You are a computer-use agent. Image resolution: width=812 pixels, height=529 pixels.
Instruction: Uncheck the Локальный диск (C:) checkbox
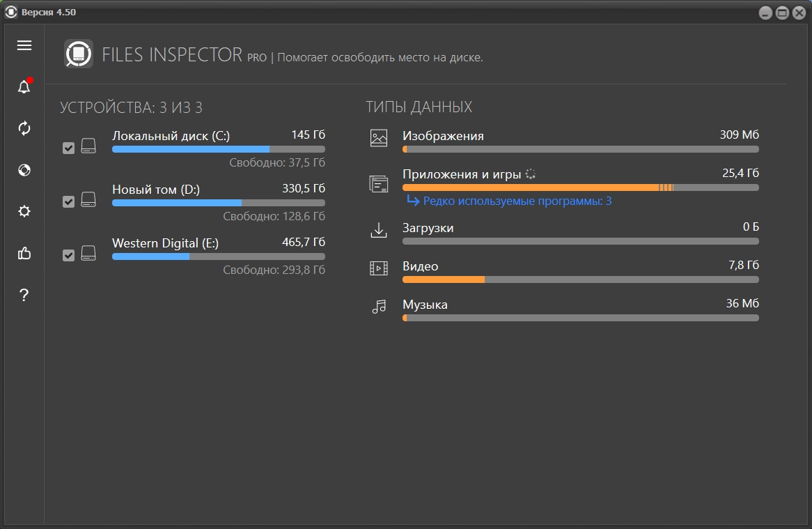coord(68,148)
